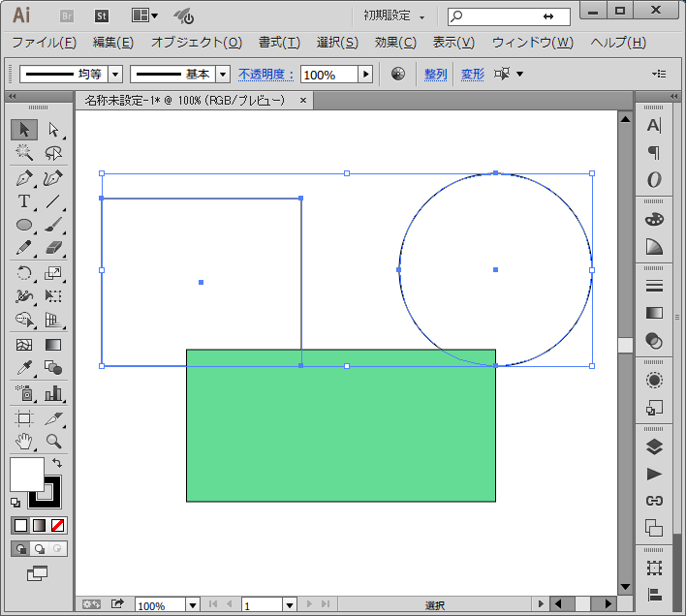Open 初期設定 workspace switcher
This screenshot has width=686, height=616.
pyautogui.click(x=393, y=16)
